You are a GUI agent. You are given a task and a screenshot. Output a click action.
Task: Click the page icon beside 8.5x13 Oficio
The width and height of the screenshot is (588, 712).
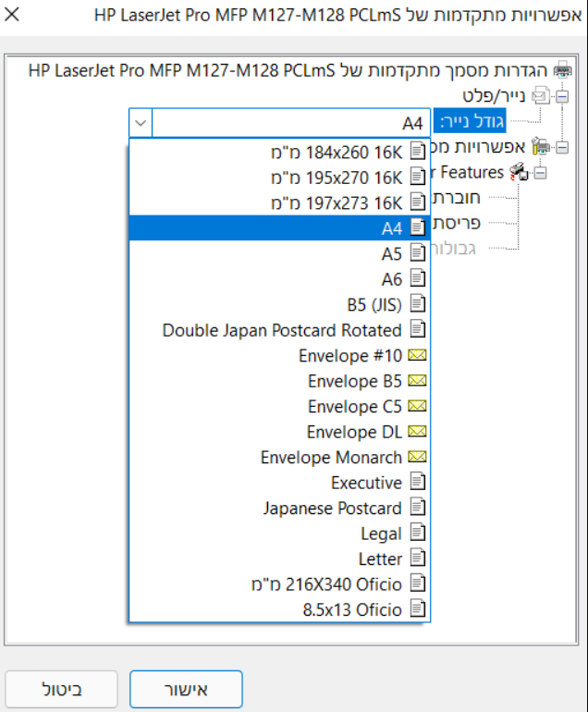point(418,608)
